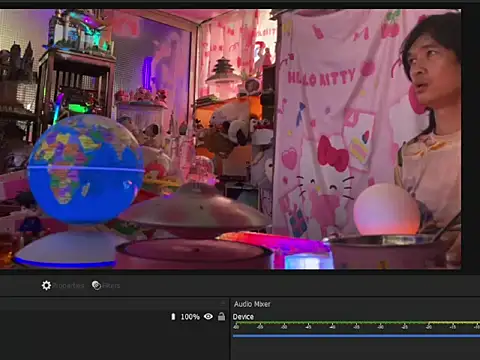Open source Properties with gear icon
The height and width of the screenshot is (360, 480).
pos(63,286)
